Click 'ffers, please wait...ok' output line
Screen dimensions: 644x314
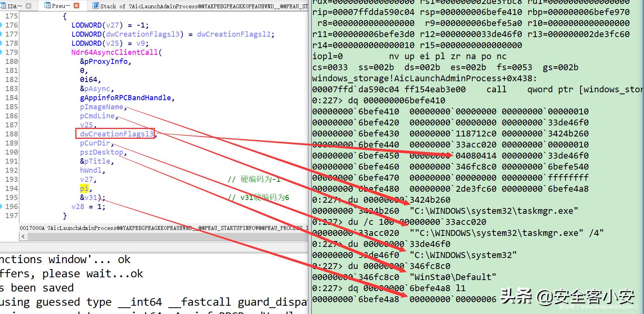pyautogui.click(x=71, y=274)
